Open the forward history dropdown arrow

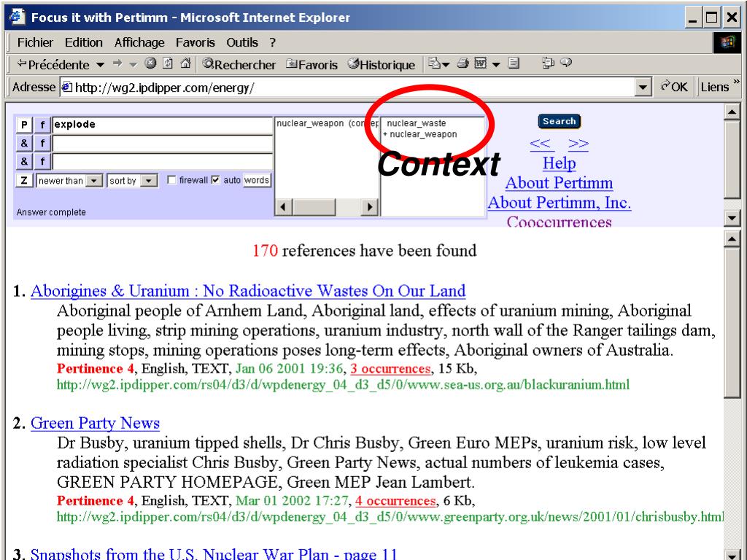(133, 65)
